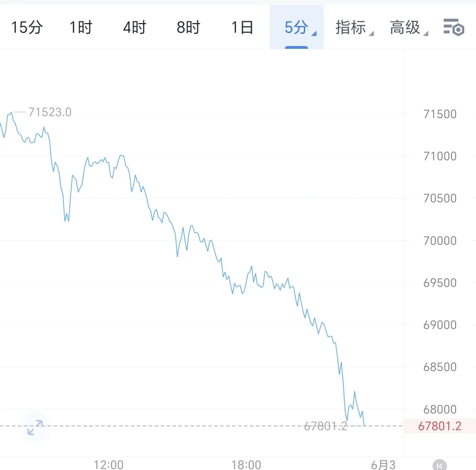Image resolution: width=476 pixels, height=470 pixels.
Task: Open the 5分 interval dropdown
Action: pyautogui.click(x=297, y=27)
